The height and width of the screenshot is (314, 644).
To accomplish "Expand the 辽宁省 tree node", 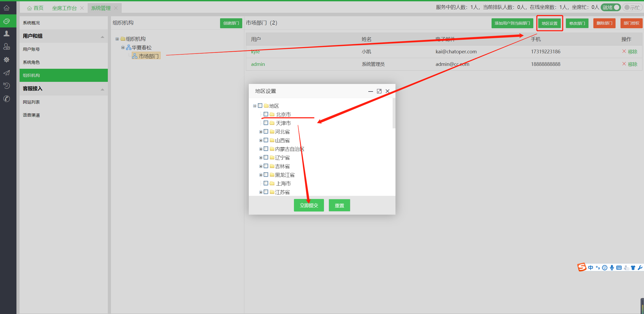I will [261, 158].
